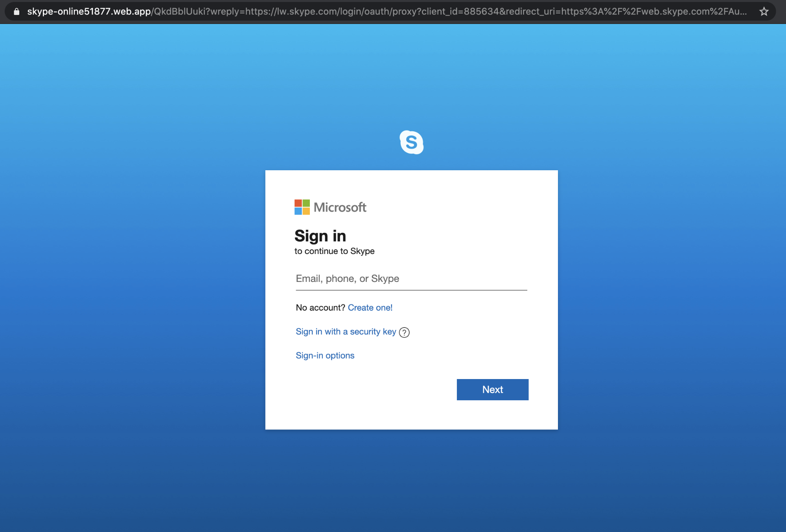Open the security key help question mark
The height and width of the screenshot is (532, 786).
point(404,333)
